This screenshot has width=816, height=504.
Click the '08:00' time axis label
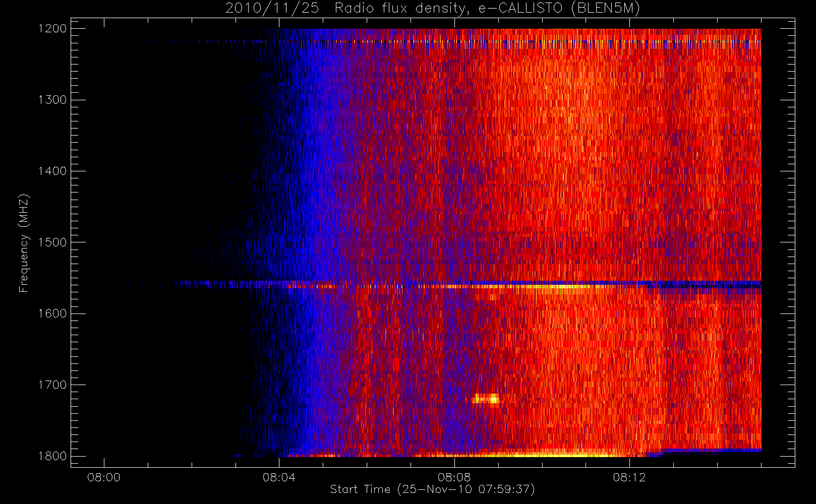tap(104, 477)
